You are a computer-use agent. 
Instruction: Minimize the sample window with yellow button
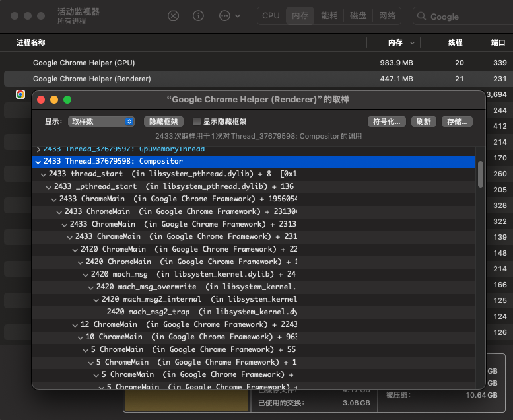pos(53,100)
